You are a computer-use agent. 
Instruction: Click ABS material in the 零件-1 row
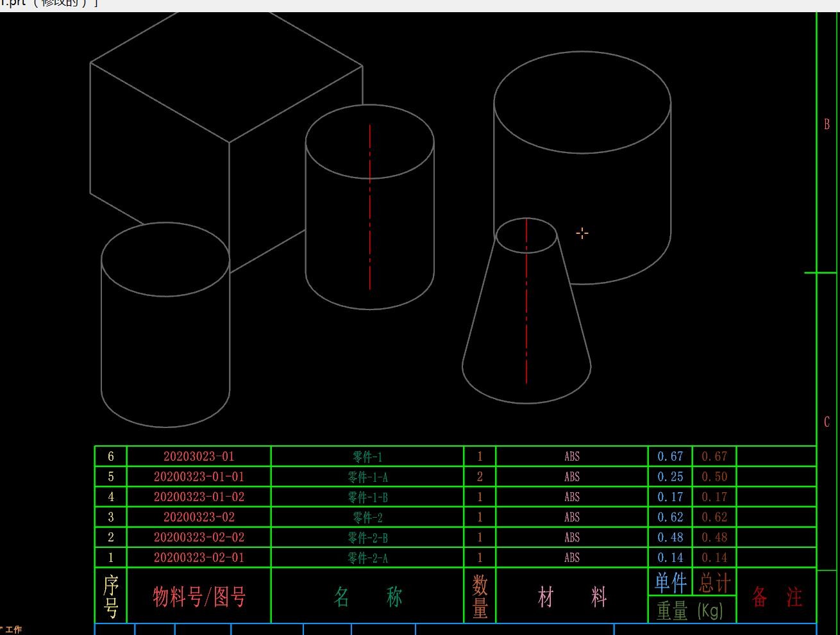point(572,456)
